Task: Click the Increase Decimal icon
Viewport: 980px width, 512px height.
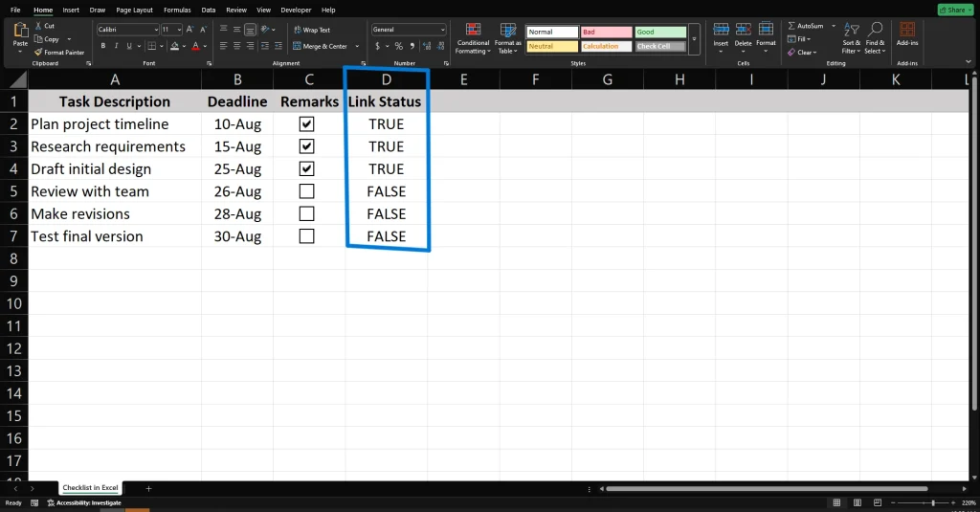Action: [427, 46]
